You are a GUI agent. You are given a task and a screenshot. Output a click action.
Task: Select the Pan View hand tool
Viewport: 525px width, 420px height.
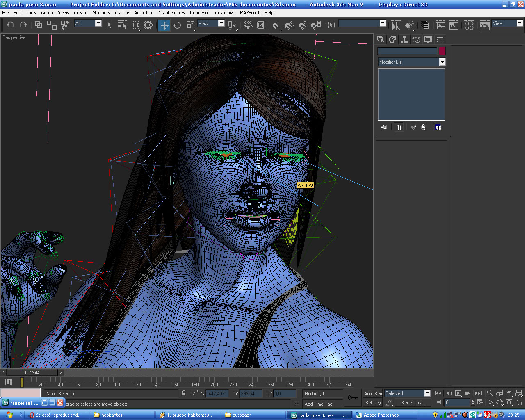point(500,403)
